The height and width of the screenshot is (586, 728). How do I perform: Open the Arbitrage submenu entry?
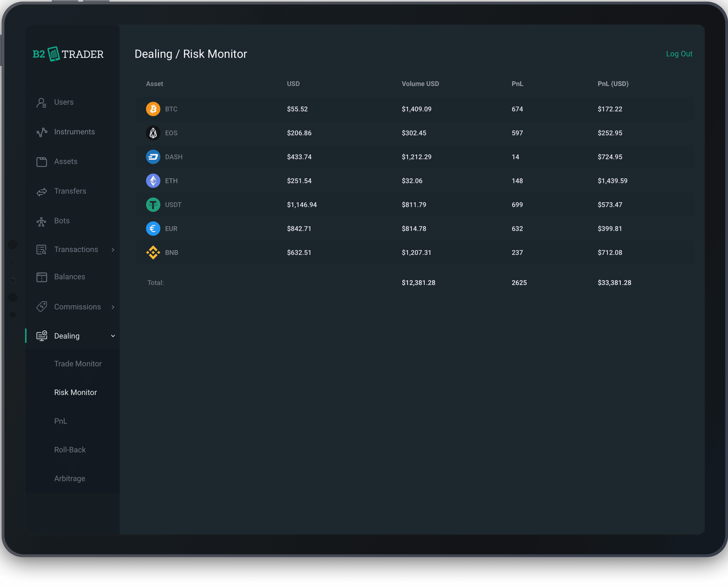[x=69, y=479]
